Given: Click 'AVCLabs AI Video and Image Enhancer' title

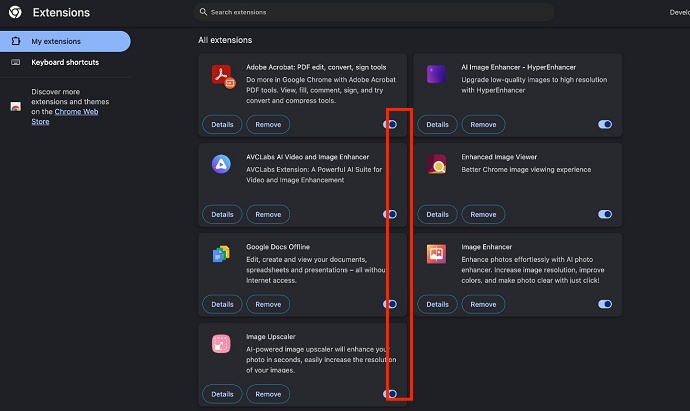Looking at the screenshot, I should (x=308, y=157).
